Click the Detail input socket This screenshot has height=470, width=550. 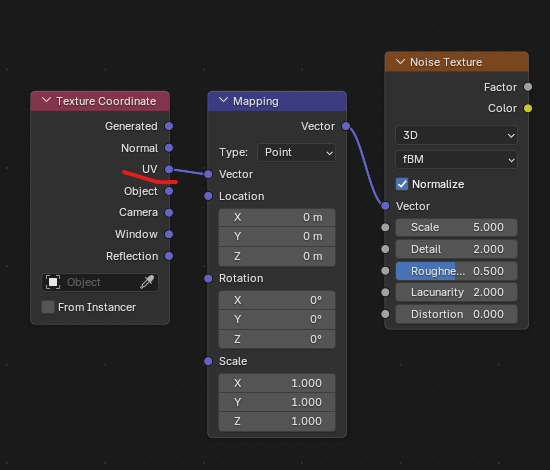click(385, 249)
